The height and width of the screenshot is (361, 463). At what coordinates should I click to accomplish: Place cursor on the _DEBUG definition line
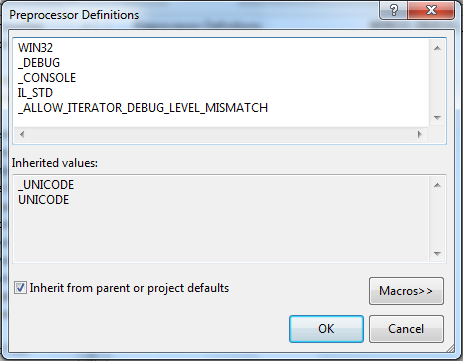[39, 63]
